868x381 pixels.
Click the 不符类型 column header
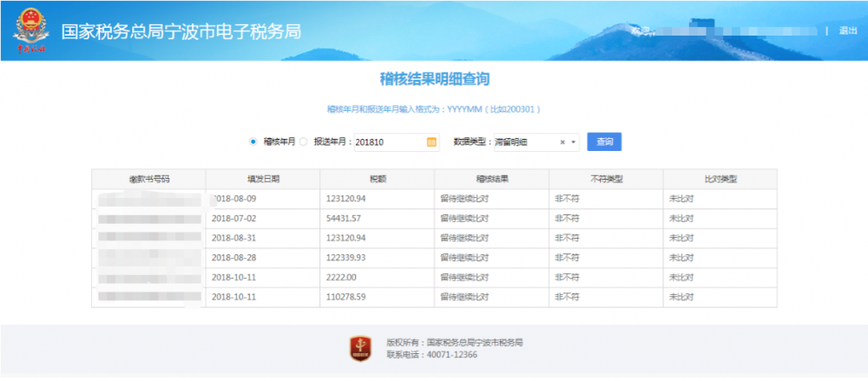(606, 179)
